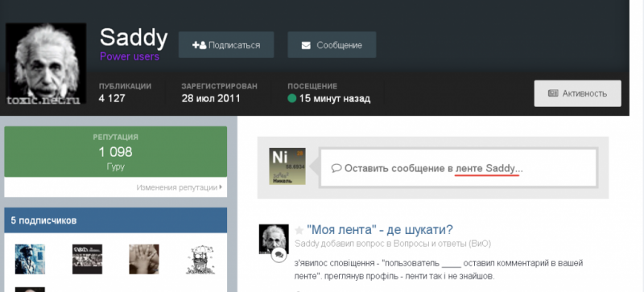Image resolution: width=644 pixels, height=292 pixels.
Task: Toggle the star icon beside Моя лента title
Action: (299, 230)
